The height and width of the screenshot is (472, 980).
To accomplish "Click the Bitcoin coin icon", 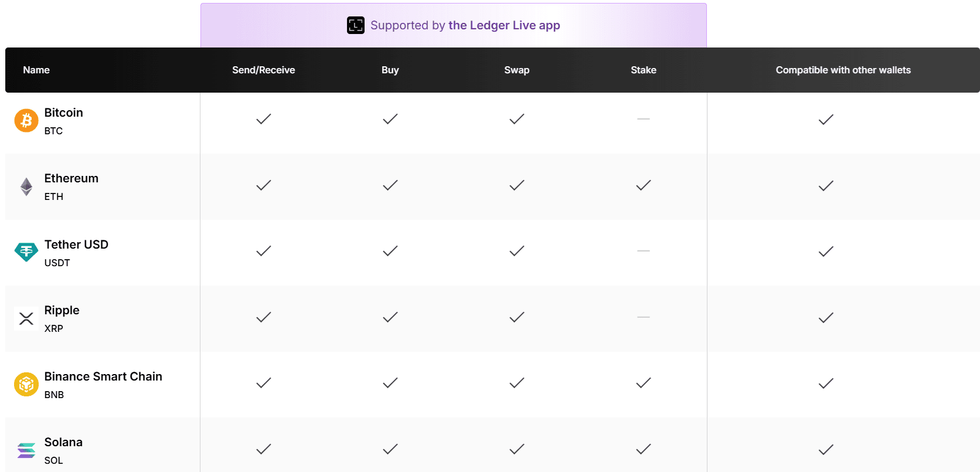I will [26, 120].
